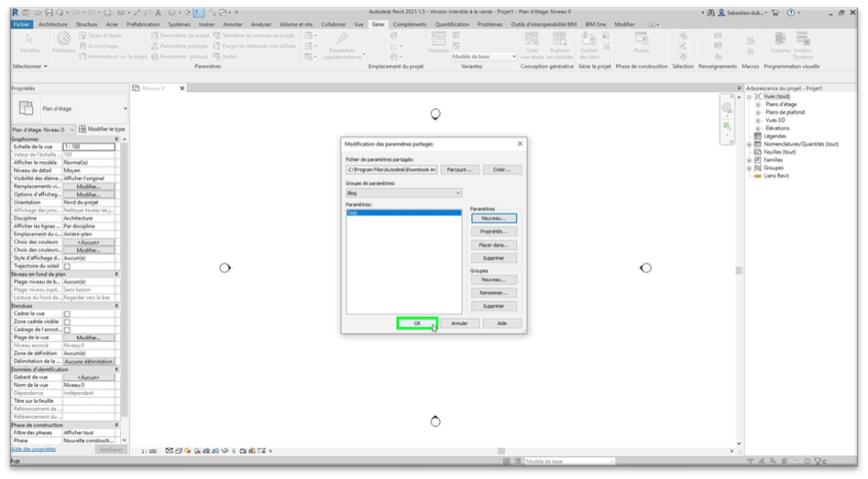
Task: Click the Propriétés... button in dialog
Action: (x=494, y=232)
